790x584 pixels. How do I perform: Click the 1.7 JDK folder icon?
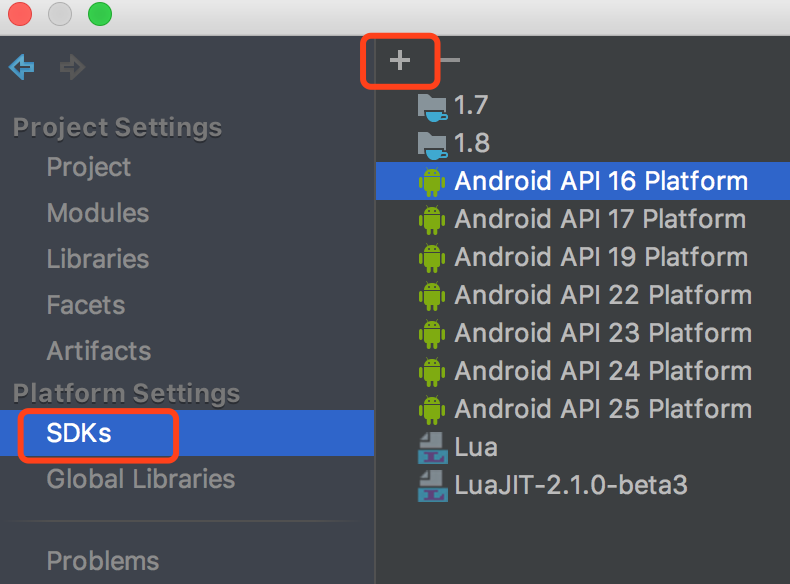[x=432, y=105]
